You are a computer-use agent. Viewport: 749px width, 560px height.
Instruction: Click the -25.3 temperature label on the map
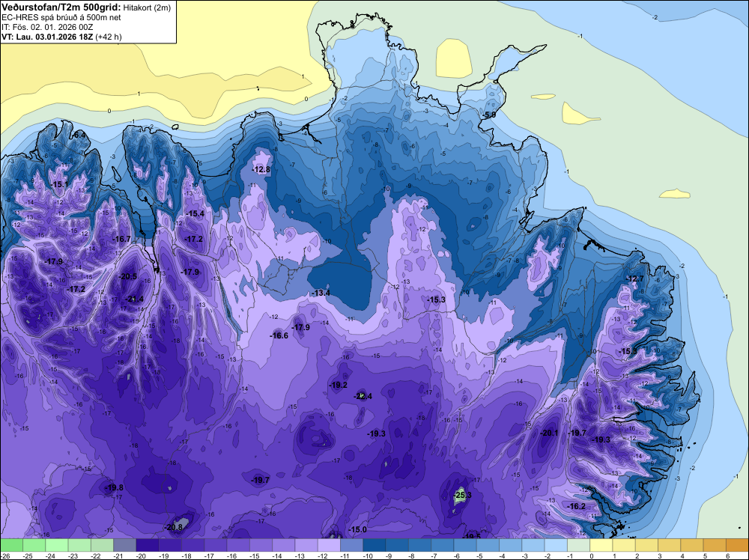click(462, 495)
